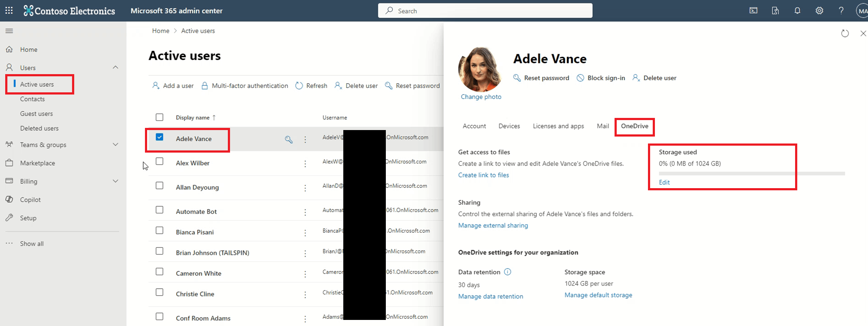Open more actions for Brian Johnson row

click(305, 253)
